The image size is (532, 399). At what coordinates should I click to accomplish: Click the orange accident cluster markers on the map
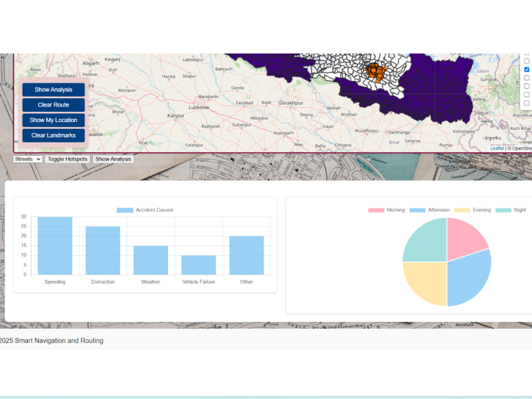click(376, 72)
